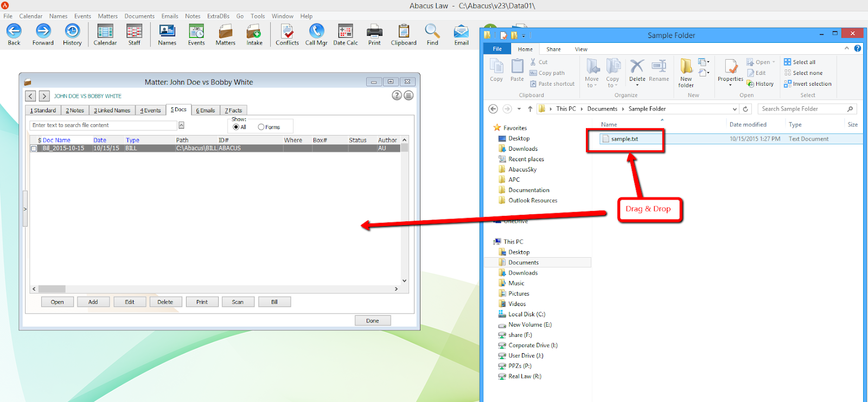Click the Add button in Docs tab
This screenshot has width=868, height=402.
point(93,302)
